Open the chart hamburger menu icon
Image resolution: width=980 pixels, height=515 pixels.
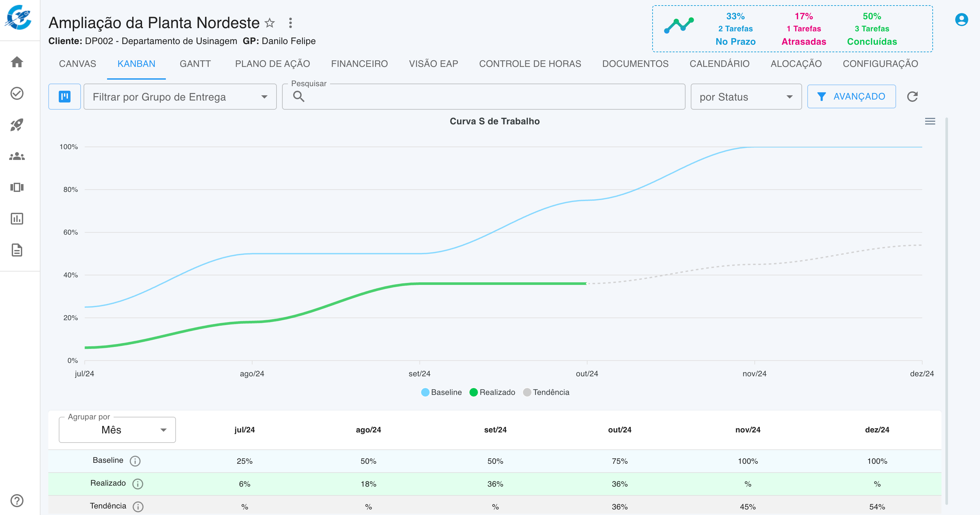930,121
